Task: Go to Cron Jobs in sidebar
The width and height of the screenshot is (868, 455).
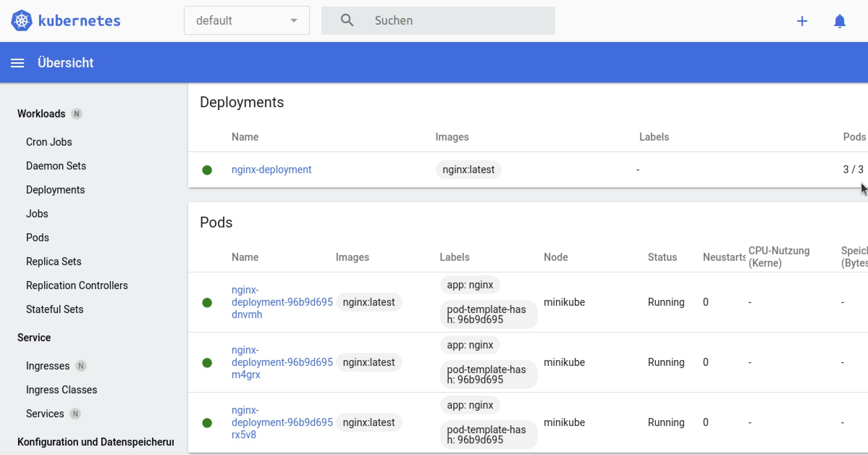Action: 49,142
